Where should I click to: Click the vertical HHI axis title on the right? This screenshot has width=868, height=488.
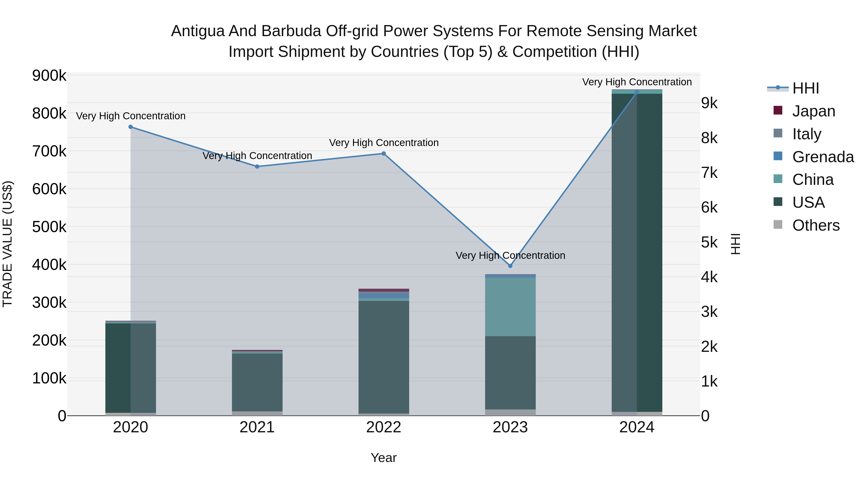[x=735, y=244]
